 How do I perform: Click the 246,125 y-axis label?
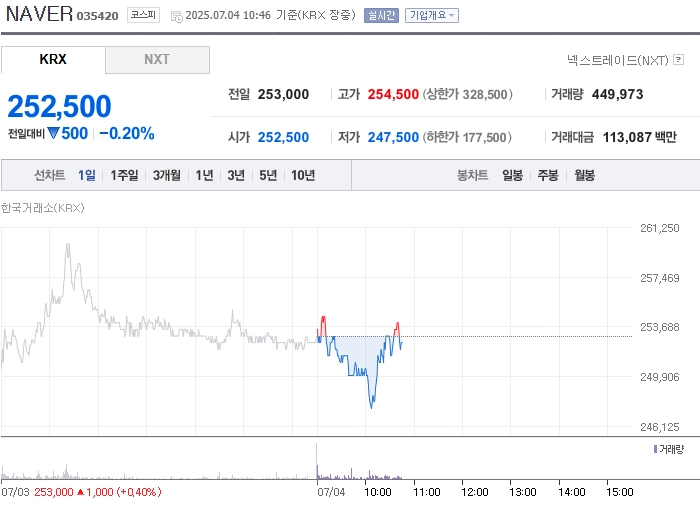coord(659,427)
